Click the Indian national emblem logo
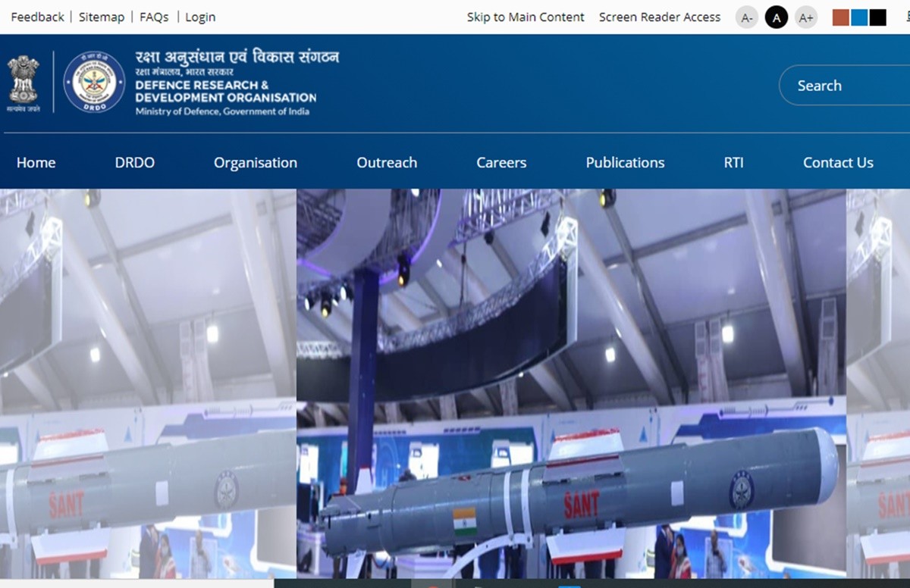The width and height of the screenshot is (910, 588). [x=23, y=82]
